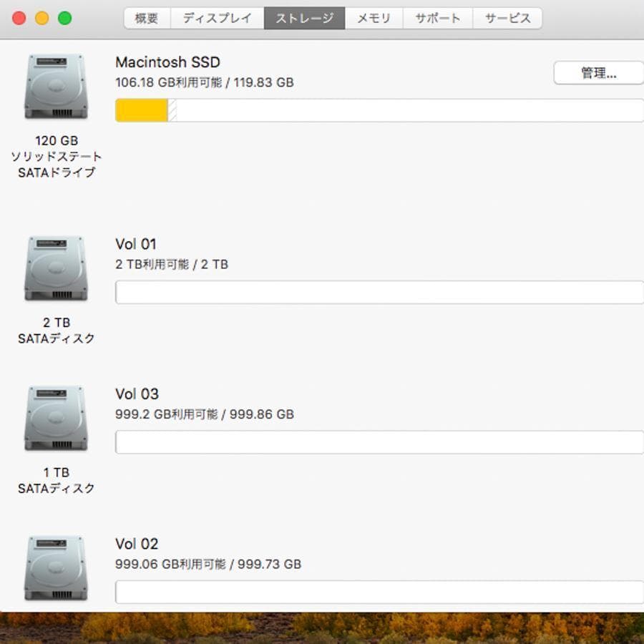Click the 1 TB SATAディスク label
Image resolution: width=644 pixels, height=644 pixels.
56,481
